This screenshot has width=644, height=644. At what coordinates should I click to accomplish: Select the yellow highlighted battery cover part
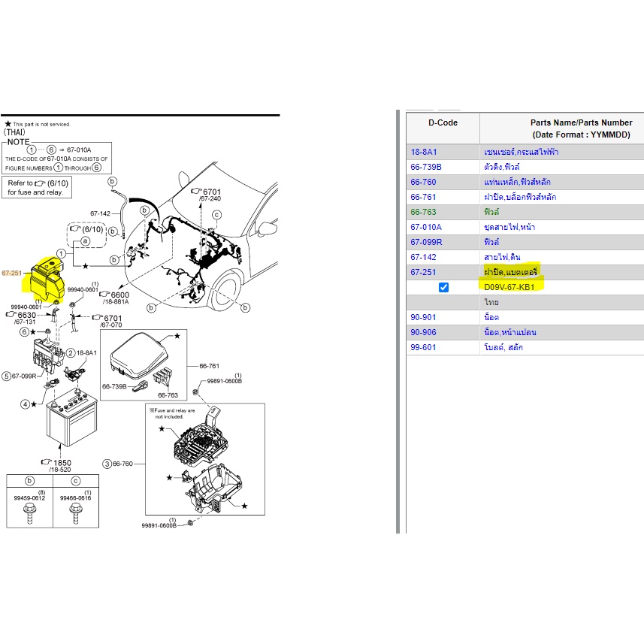coord(44,277)
